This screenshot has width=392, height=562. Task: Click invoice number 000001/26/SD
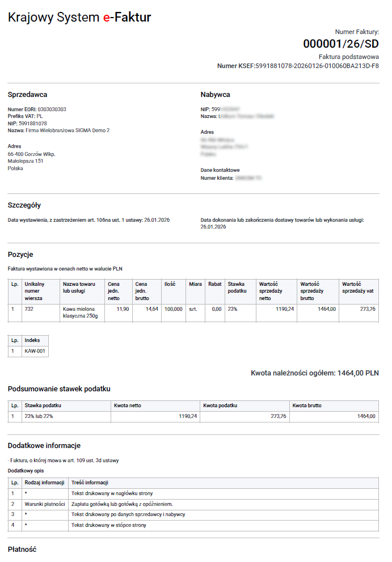pos(340,44)
